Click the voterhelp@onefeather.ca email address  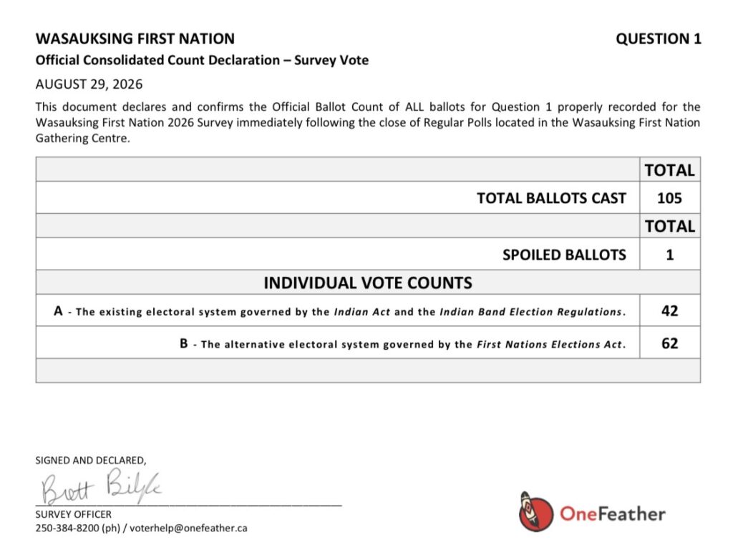[188, 529]
